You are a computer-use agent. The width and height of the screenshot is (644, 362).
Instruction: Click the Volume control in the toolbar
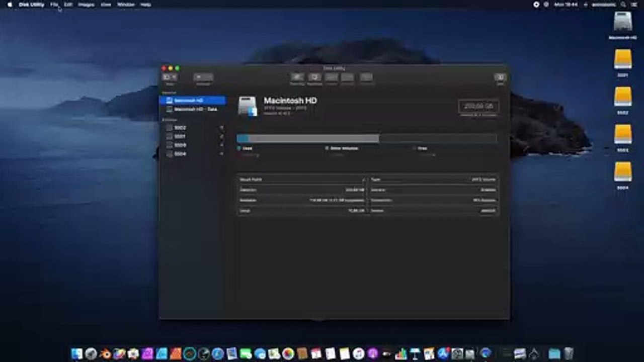203,77
